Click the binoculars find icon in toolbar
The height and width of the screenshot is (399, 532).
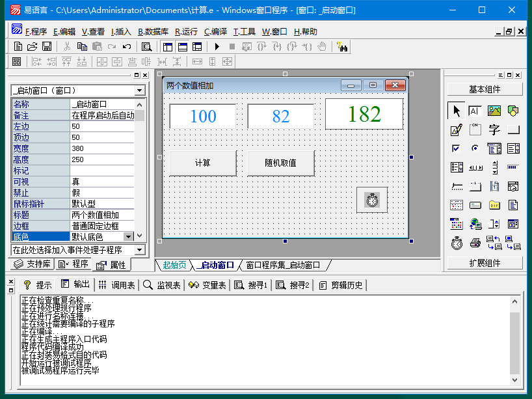point(343,47)
